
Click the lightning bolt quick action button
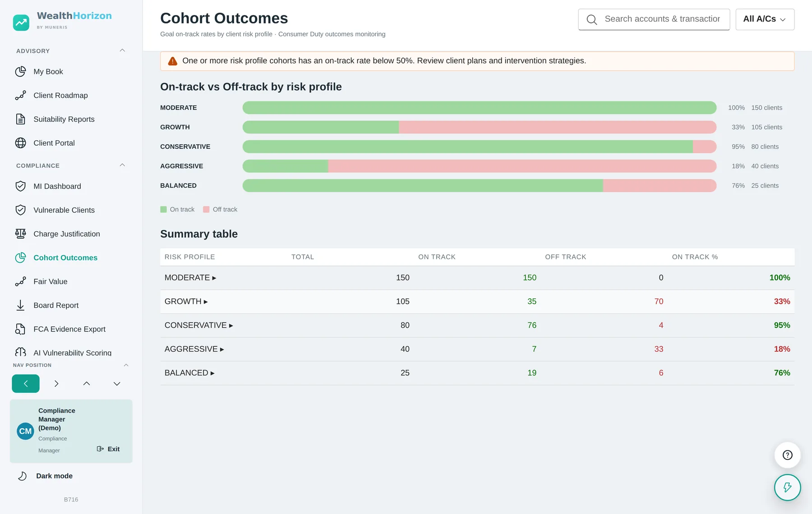(787, 487)
